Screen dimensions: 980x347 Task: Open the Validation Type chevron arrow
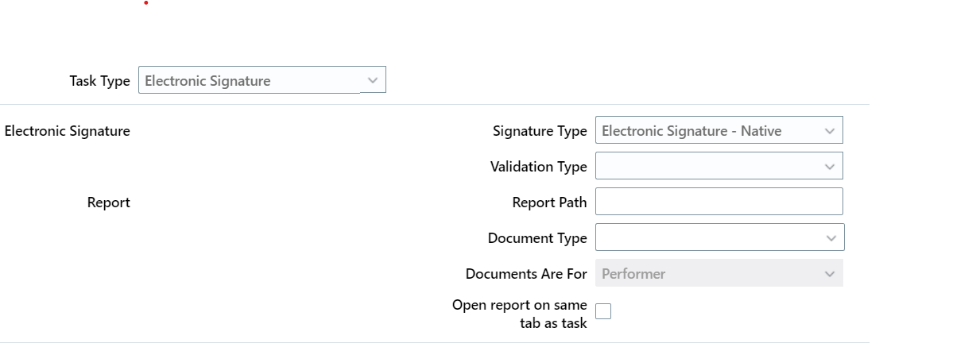(x=830, y=167)
